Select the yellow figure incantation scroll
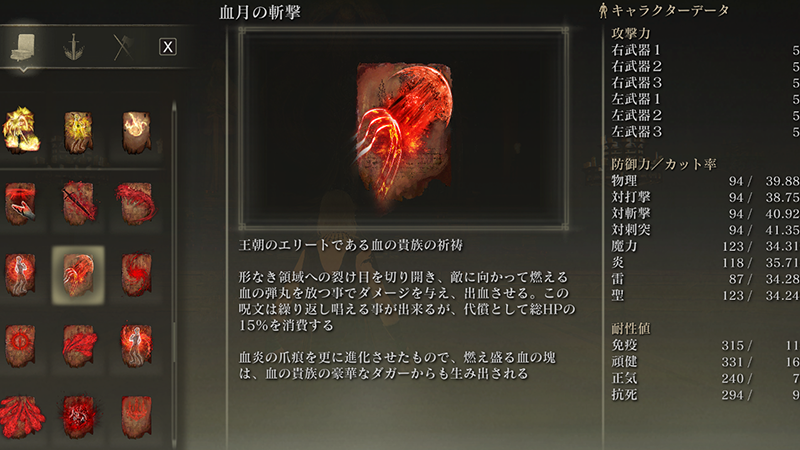800x450 pixels. coord(79,132)
